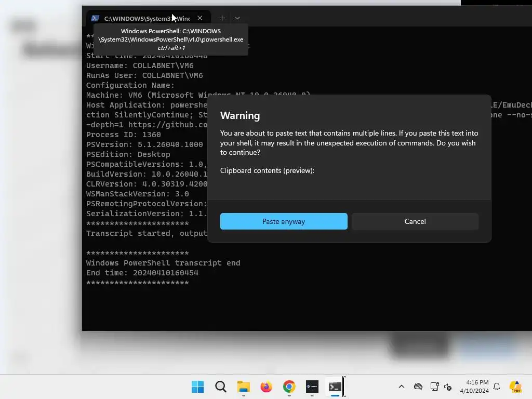Click the WSManStackVersion: 3.0 line
532x399 pixels.
click(x=137, y=194)
